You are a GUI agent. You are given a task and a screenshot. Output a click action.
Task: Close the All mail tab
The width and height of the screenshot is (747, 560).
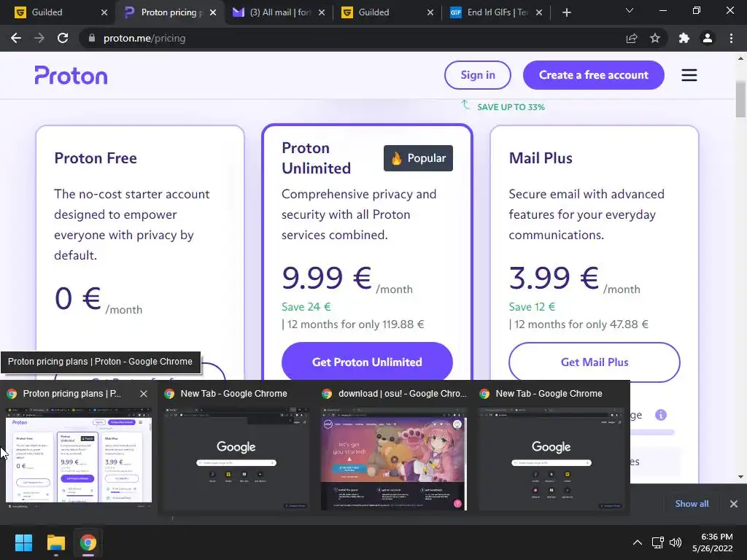pos(322,12)
